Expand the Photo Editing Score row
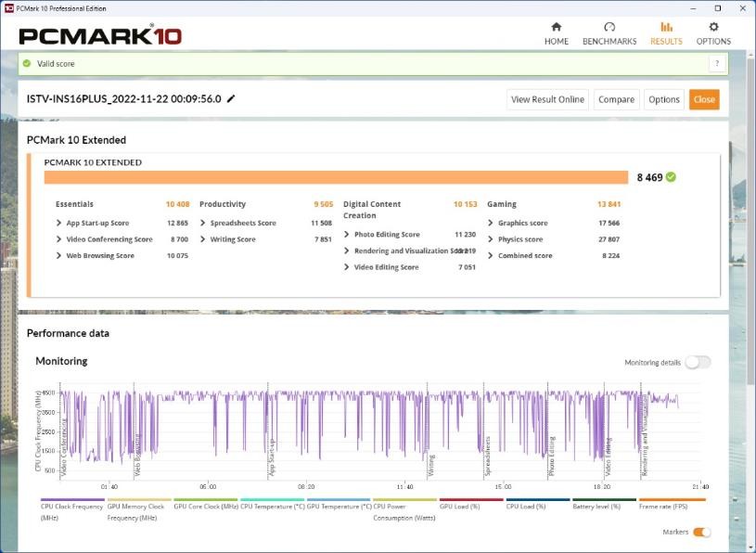Image resolution: width=756 pixels, height=553 pixels. (347, 235)
